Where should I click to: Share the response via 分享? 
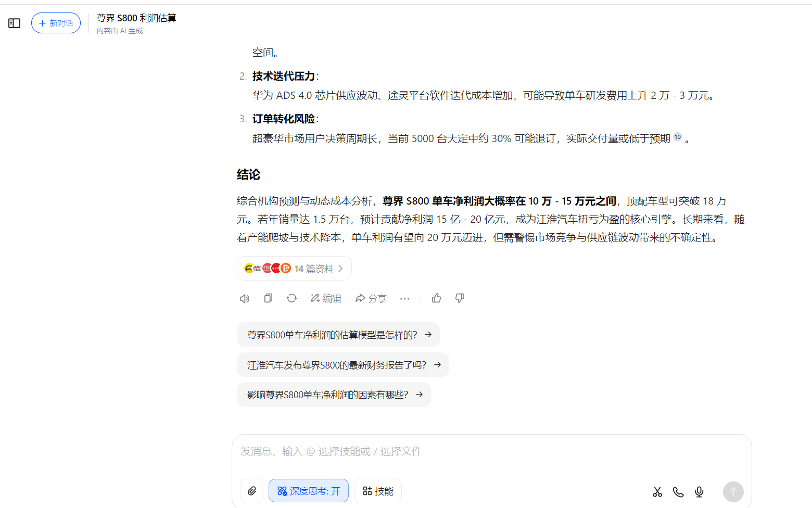[371, 298]
